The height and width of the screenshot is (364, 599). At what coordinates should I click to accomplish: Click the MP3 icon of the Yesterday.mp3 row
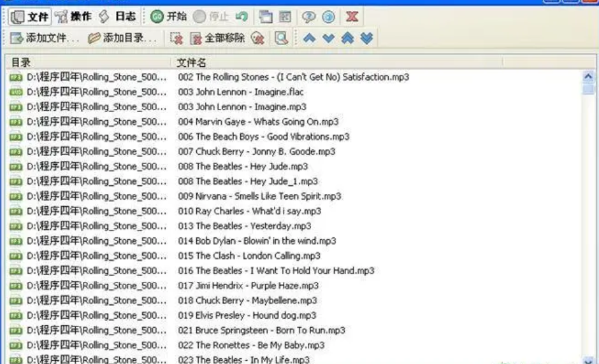click(x=16, y=227)
